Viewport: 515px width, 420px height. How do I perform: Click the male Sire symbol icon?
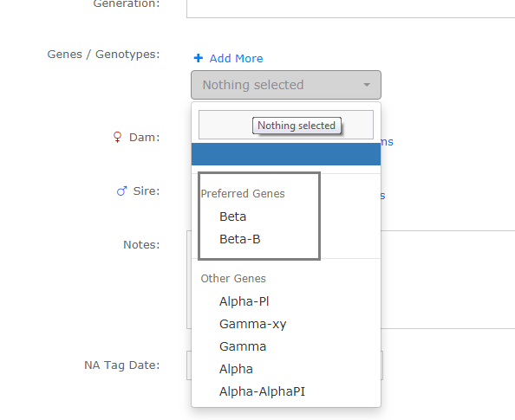click(122, 191)
